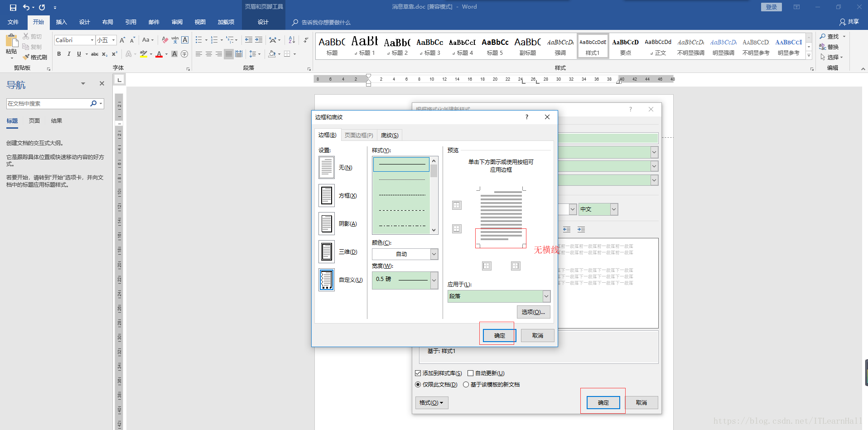Toggle the right border button below preview
Screen dimensions: 868x430
(516, 266)
